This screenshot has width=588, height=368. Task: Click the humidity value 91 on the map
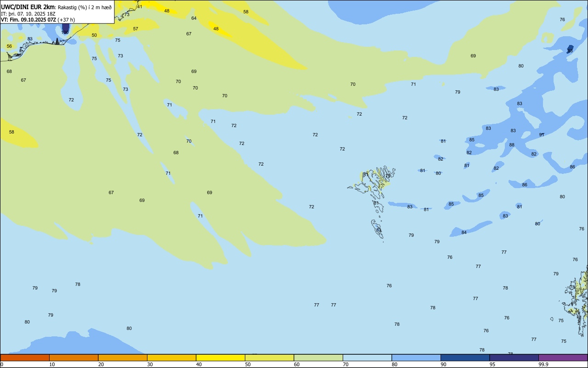point(542,135)
